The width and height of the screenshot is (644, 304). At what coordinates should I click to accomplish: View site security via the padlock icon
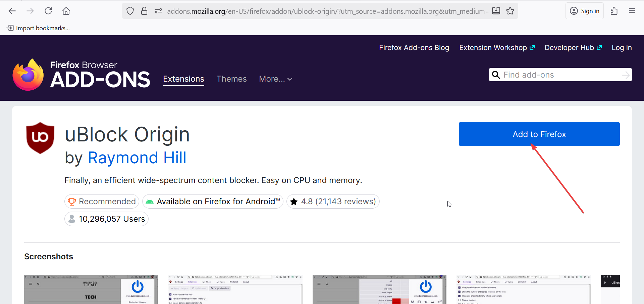click(144, 11)
